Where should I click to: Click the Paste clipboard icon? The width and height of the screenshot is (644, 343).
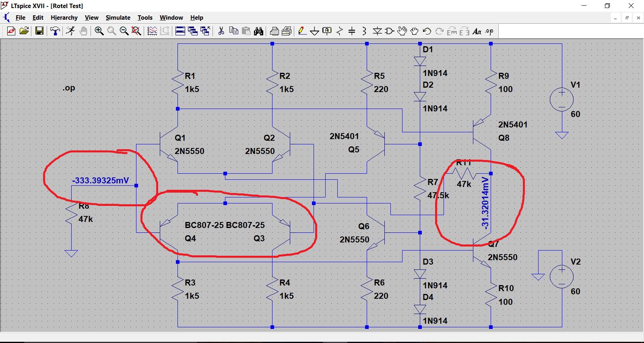[246, 31]
